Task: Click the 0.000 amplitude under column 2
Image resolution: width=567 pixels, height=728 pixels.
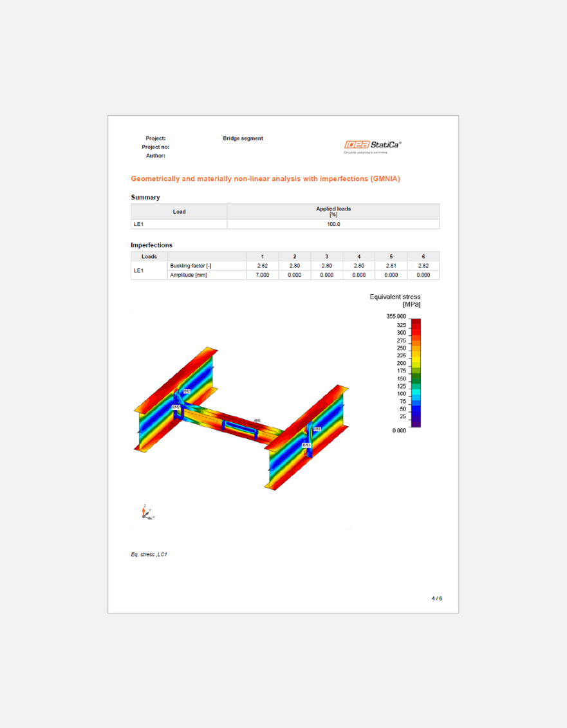Action: (294, 275)
